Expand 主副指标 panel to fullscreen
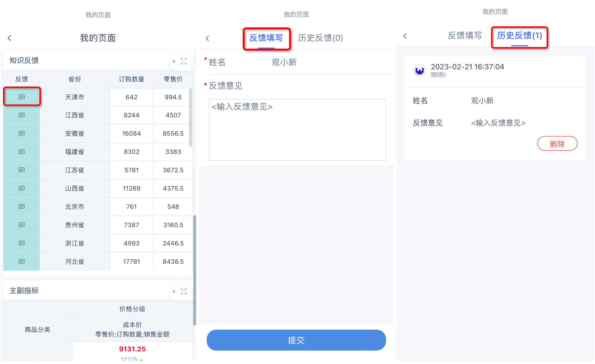This screenshot has height=364, width=595. (184, 291)
